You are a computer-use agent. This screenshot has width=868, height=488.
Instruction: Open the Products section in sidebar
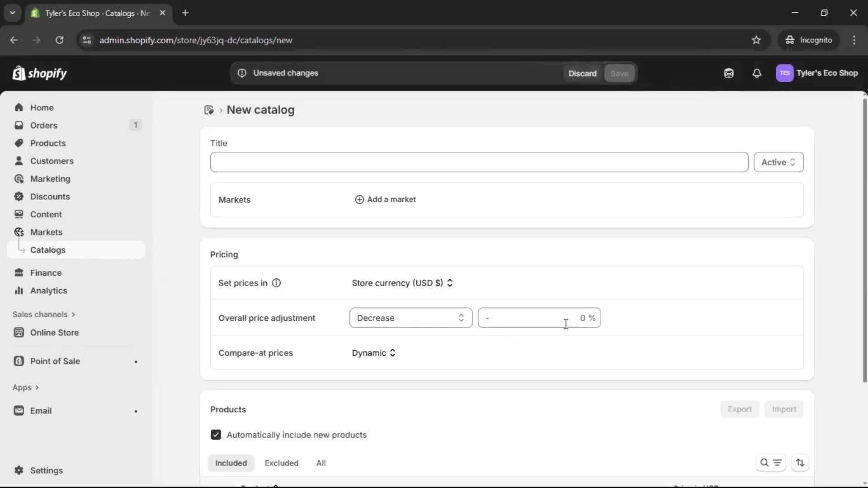pyautogui.click(x=47, y=143)
